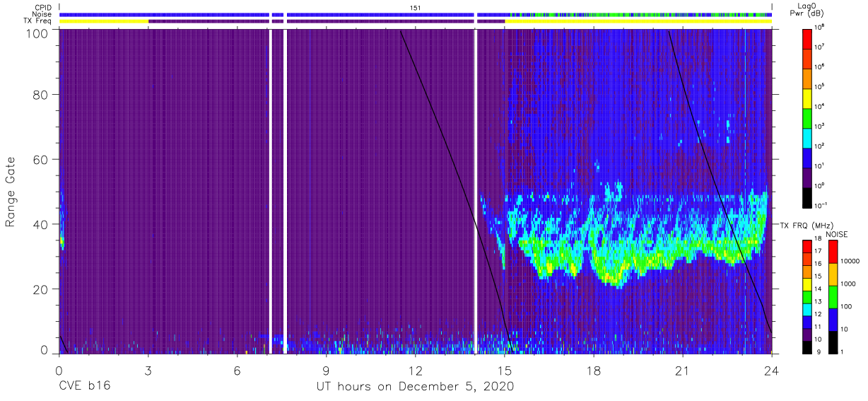Click the 'CVE b16' radar beam label
The image size is (868, 401).
point(84,386)
